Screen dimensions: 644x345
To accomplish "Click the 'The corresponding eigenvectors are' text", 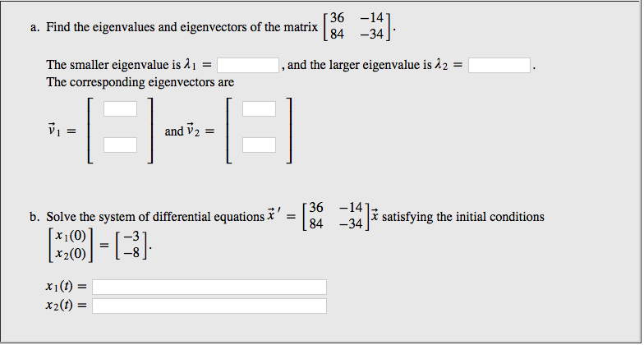I will point(140,82).
